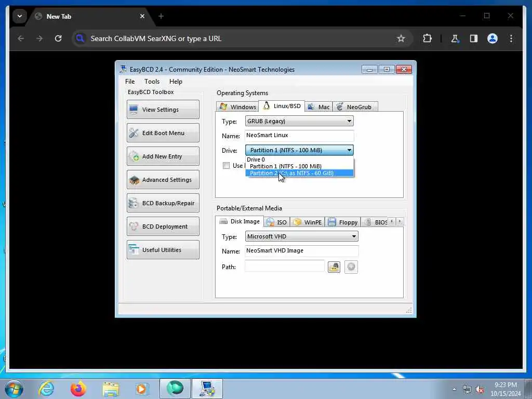Reload the Chrome page
Image resolution: width=532 pixels, height=399 pixels.
58,38
